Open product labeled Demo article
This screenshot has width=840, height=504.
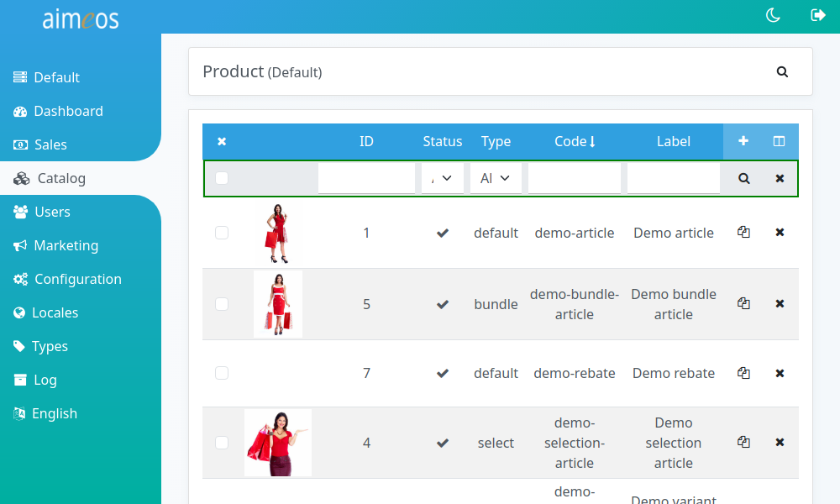click(x=674, y=233)
